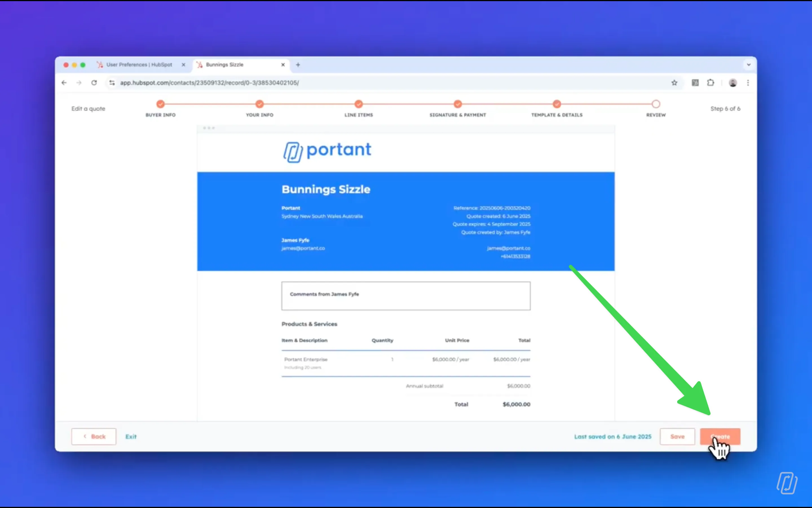Viewport: 812px width, 508px height.
Task: Expand the tab search dropdown arrow
Action: click(749, 65)
